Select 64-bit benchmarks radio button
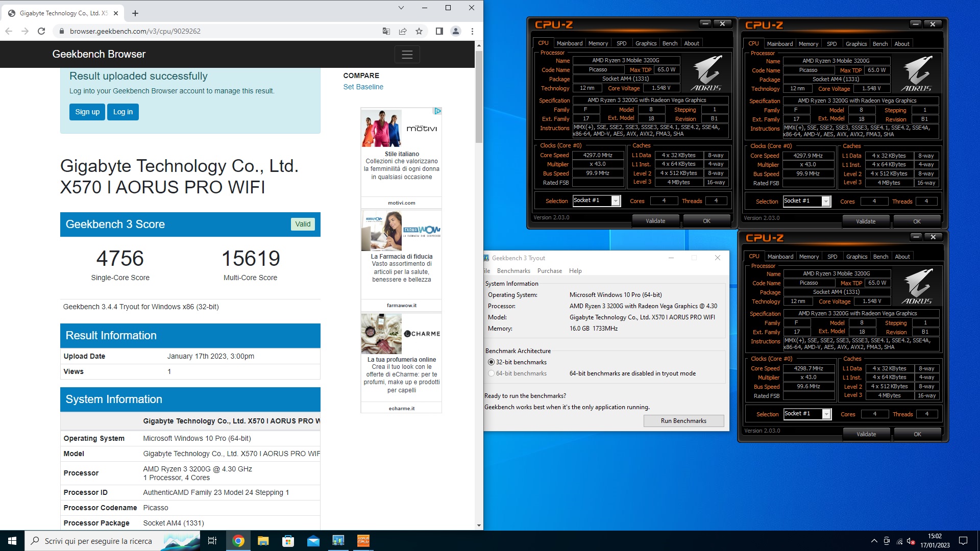The image size is (980, 551). 491,373
